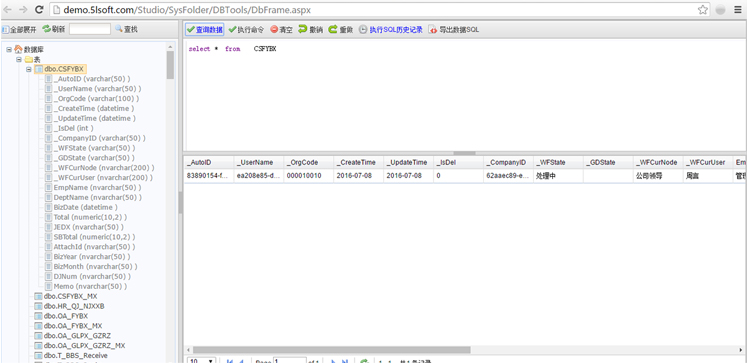Image resolution: width=747 pixels, height=363 pixels.
Task: Open the browser hamburger menu
Action: [x=737, y=10]
